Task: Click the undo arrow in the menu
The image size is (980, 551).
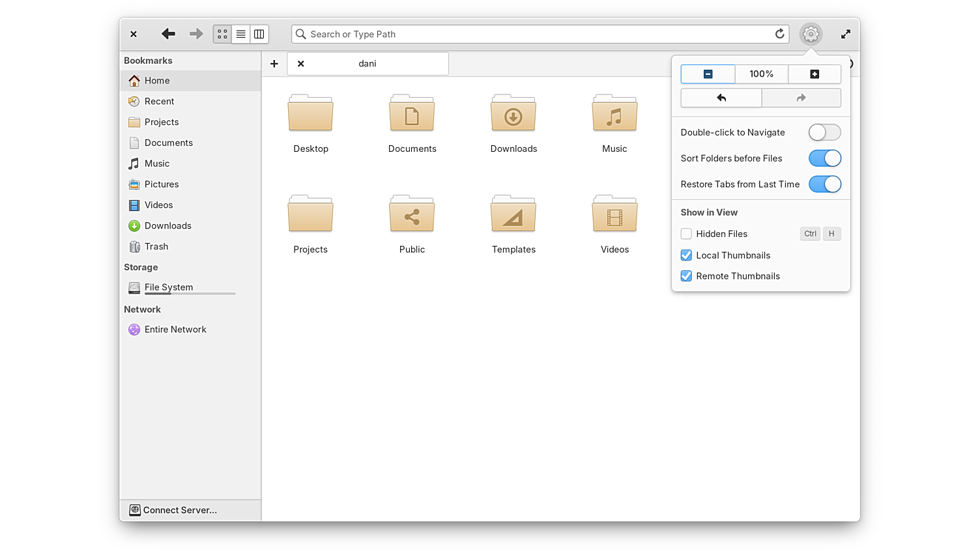Action: [721, 98]
